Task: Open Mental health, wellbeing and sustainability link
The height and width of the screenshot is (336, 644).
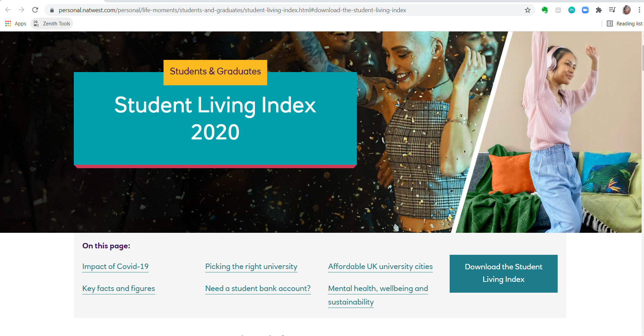Action: pyautogui.click(x=378, y=295)
